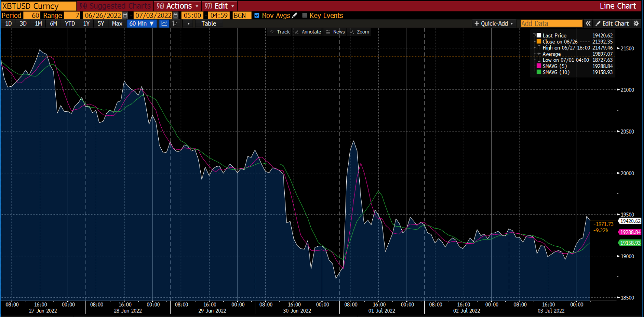Open the 60 Min interval dropdown
Viewport: 644px width, 317px height.
pyautogui.click(x=142, y=23)
